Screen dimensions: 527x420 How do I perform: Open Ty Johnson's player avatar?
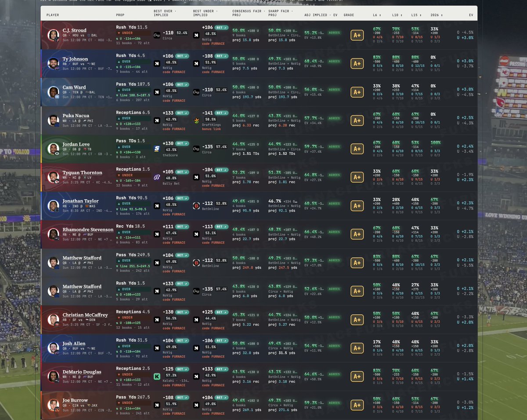tap(53, 64)
